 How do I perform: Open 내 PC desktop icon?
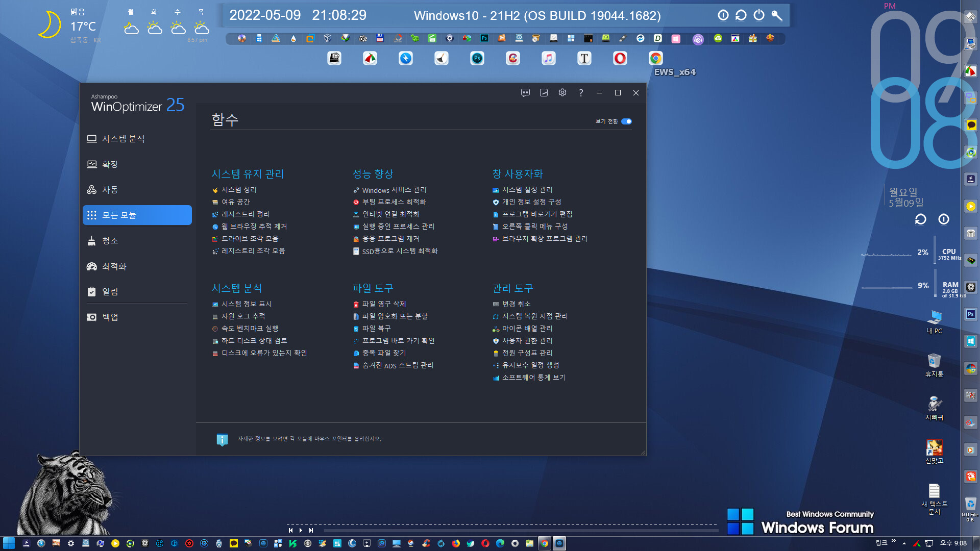pos(934,321)
